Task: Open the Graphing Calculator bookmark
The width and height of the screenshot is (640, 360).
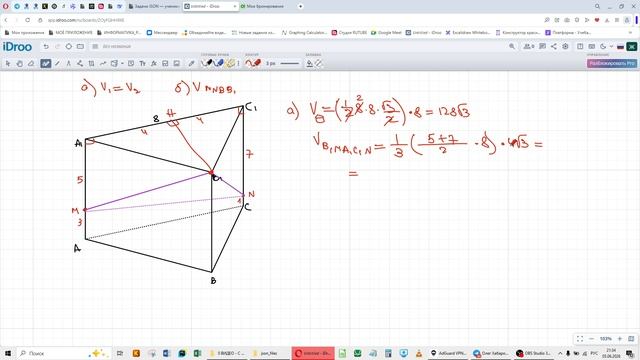Action: click(x=304, y=32)
